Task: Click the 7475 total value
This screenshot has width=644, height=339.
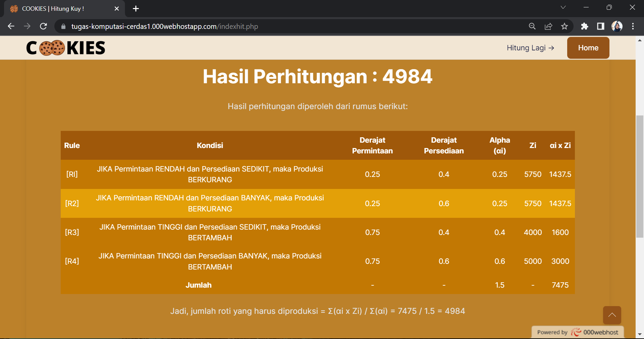Action: pos(560,285)
